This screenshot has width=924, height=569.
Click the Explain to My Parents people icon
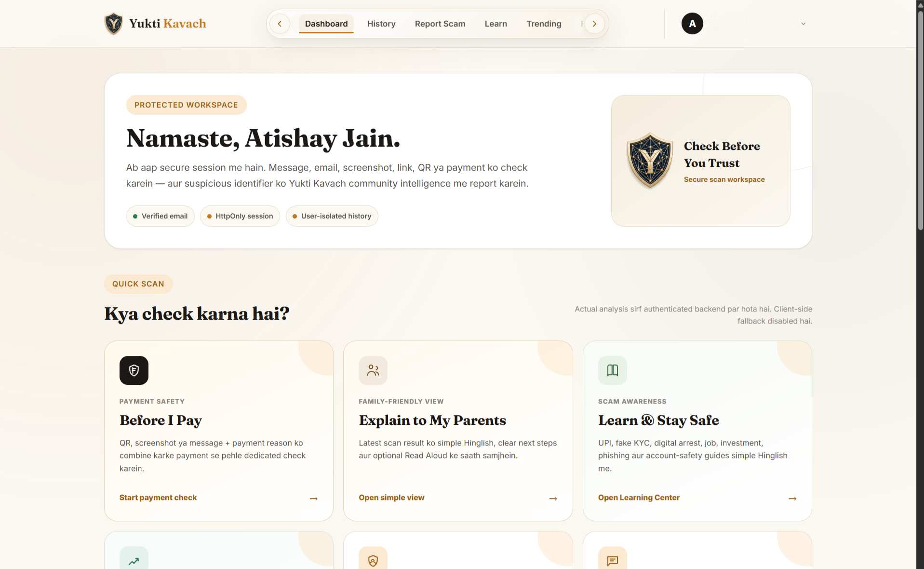tap(373, 370)
